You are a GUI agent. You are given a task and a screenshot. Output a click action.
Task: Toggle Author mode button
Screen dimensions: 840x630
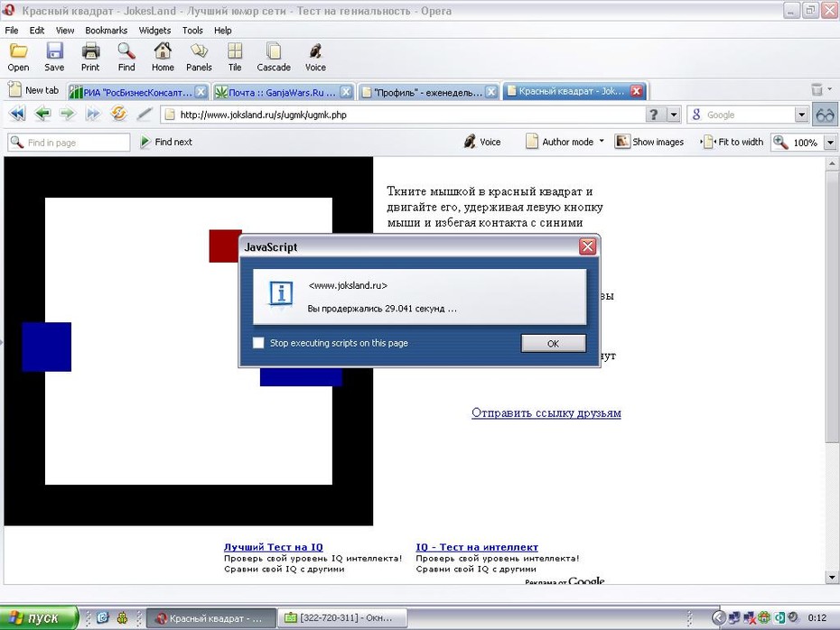(x=560, y=142)
